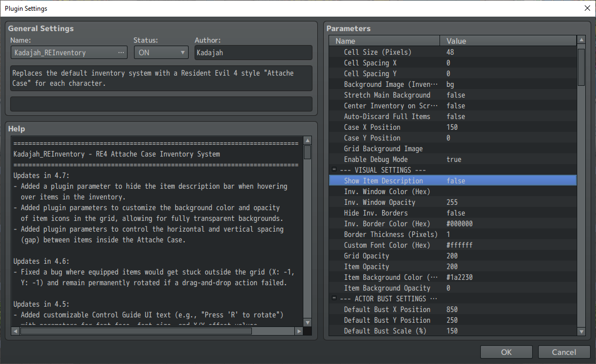Click the Parameters vertical scrollbar thumb
596x364 pixels.
click(x=581, y=68)
